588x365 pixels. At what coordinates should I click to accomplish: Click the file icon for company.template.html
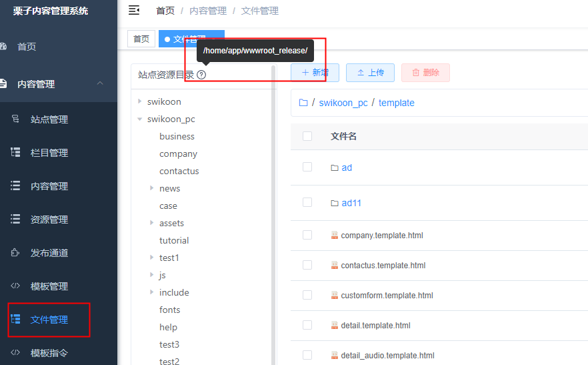coord(335,236)
